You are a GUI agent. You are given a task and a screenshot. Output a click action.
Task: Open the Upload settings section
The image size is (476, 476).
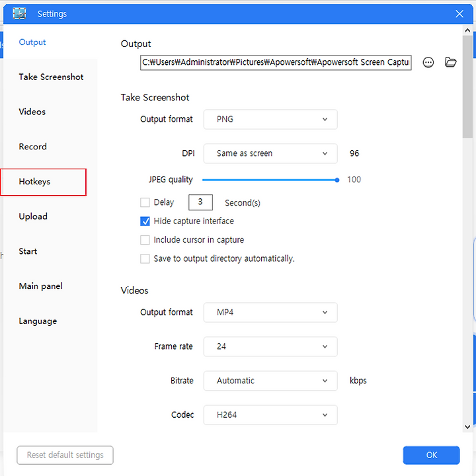point(33,216)
